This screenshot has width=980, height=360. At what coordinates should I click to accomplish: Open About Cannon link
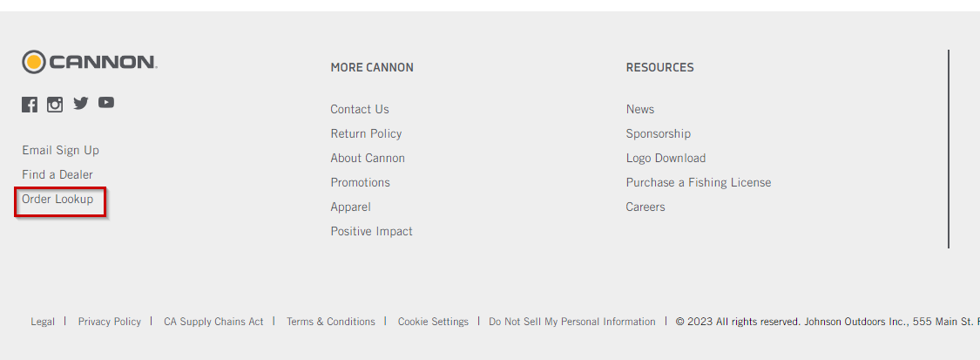point(368,158)
